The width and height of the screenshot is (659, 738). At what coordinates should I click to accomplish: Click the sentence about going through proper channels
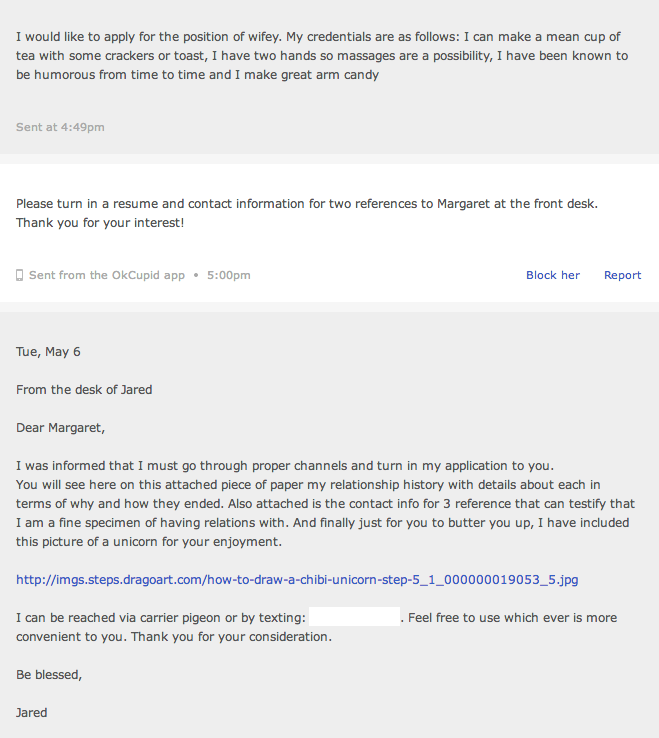(x=285, y=466)
